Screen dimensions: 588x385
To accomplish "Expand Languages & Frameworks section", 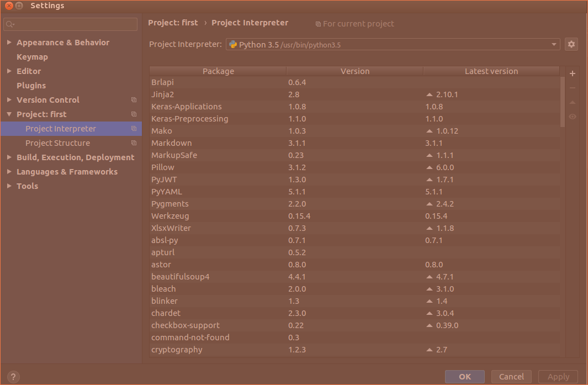I will pyautogui.click(x=9, y=171).
